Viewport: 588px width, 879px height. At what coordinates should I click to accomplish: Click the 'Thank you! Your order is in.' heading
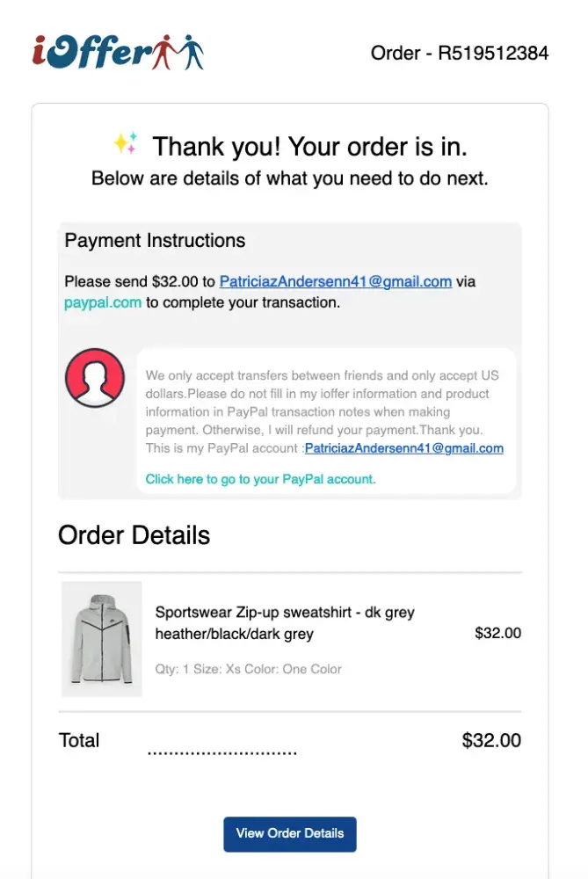tap(309, 146)
